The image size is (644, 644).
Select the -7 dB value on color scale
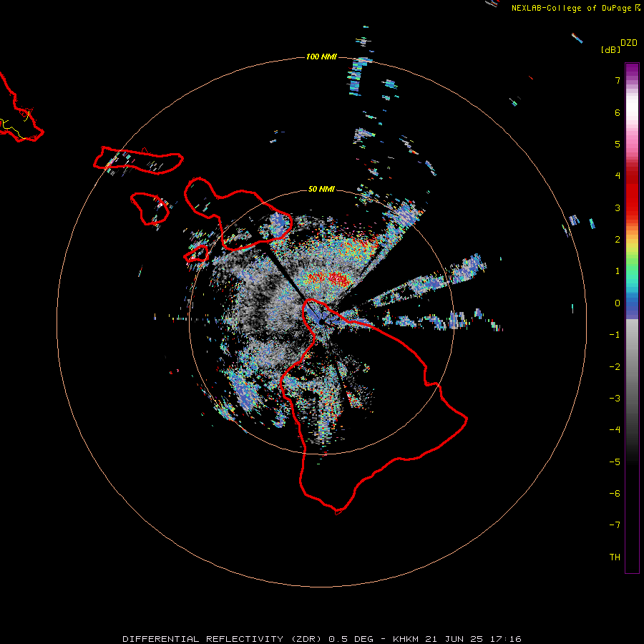pos(615,525)
